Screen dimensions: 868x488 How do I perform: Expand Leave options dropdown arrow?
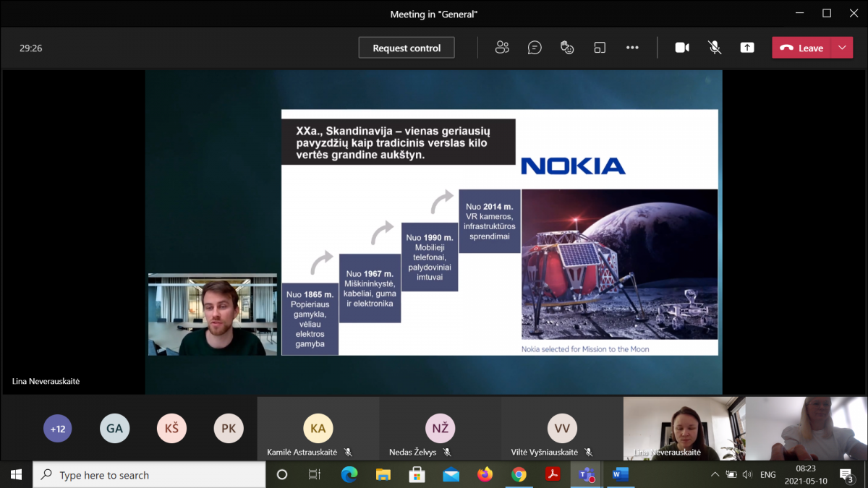842,48
